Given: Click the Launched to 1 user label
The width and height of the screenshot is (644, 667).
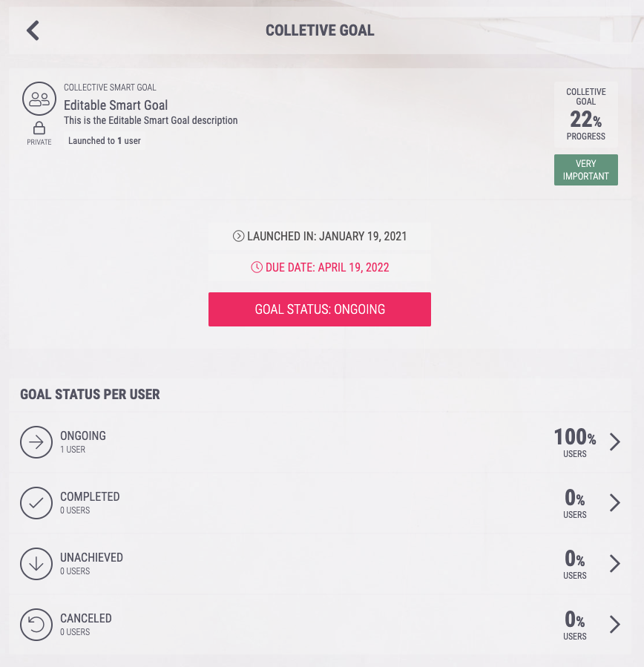Looking at the screenshot, I should (x=104, y=141).
